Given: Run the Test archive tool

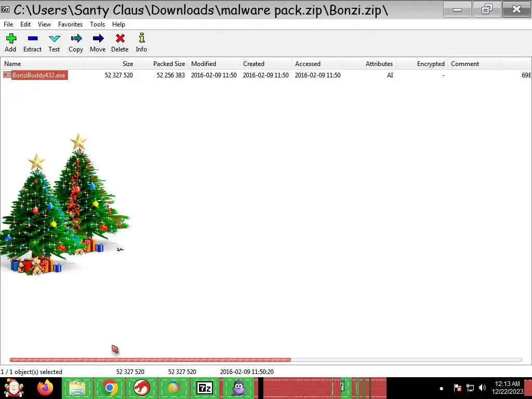Looking at the screenshot, I should pos(54,43).
